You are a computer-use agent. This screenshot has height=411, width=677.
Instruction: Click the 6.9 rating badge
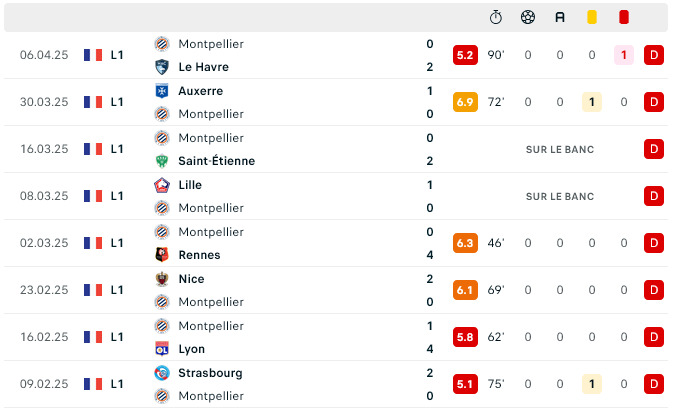[x=465, y=102]
